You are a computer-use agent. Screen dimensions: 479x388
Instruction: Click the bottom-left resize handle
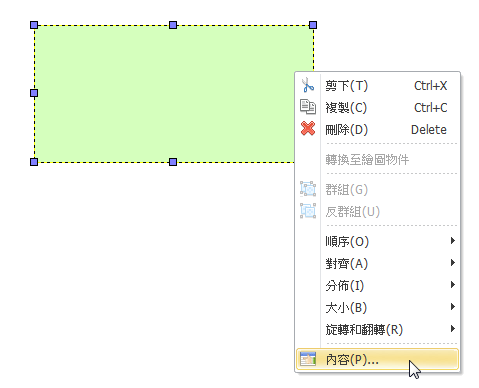coord(34,162)
